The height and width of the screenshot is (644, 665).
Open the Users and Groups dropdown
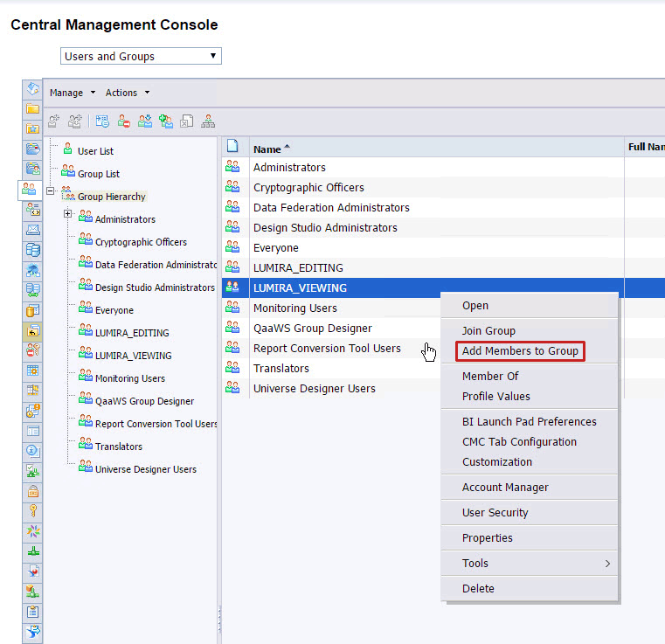pyautogui.click(x=141, y=56)
